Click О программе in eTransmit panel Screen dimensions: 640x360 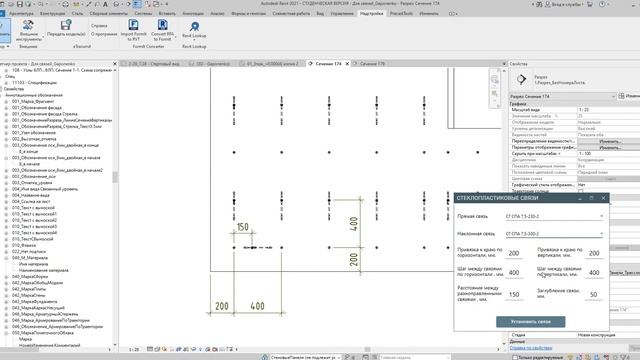pyautogui.click(x=104, y=34)
